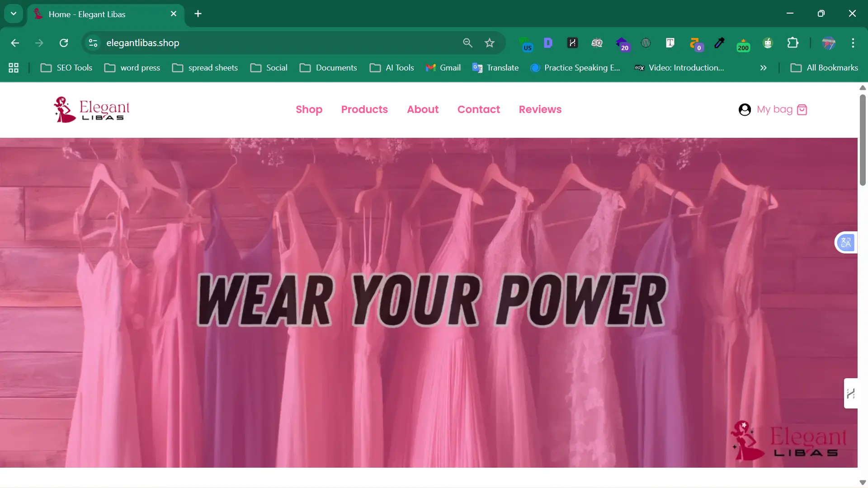Viewport: 868px width, 488px height.
Task: Click the user account icon
Action: point(745,110)
